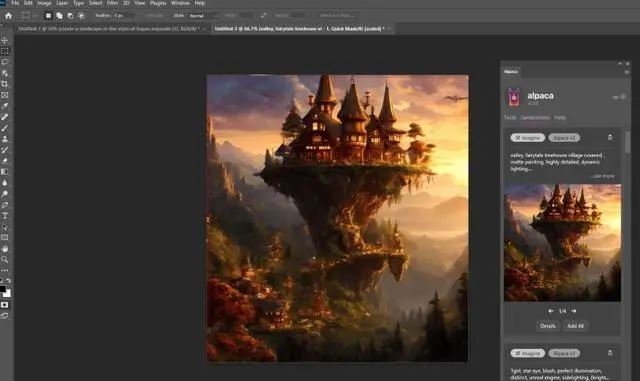Select the Hand tool
This screenshot has width=640, height=381.
(4, 249)
